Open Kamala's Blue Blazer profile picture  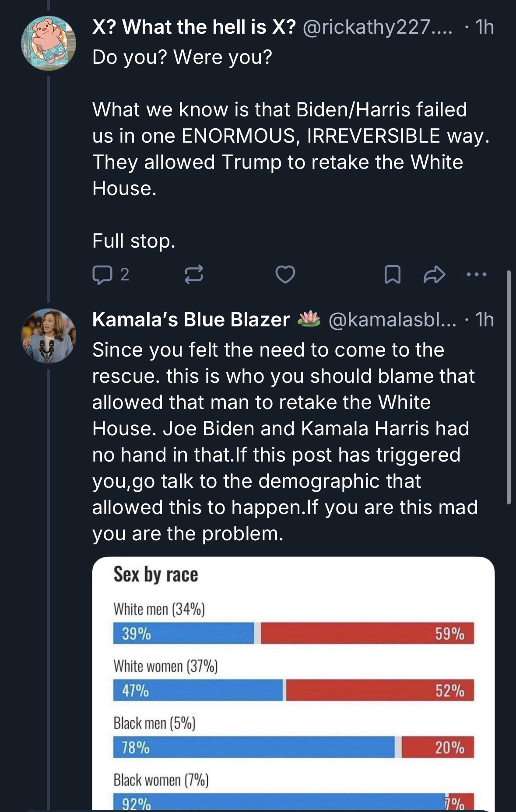(x=49, y=336)
